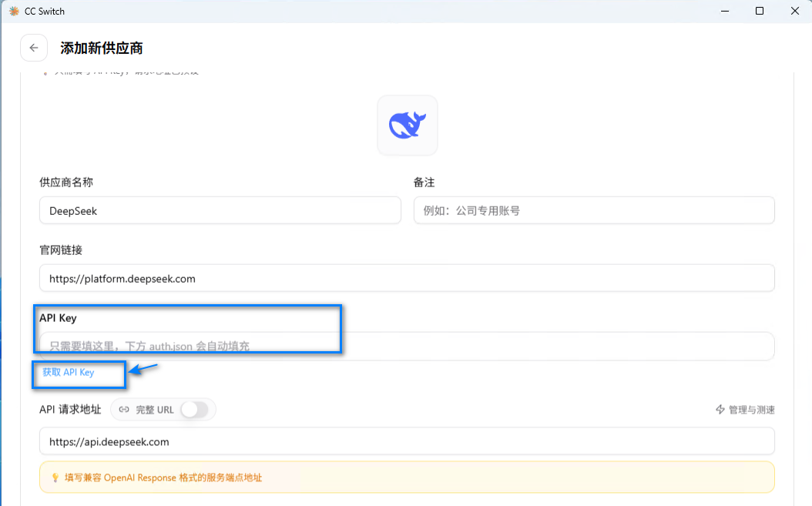Click the 官网链接 field with platform.deepseek.com
The width and height of the screenshot is (812, 506).
[x=407, y=278]
